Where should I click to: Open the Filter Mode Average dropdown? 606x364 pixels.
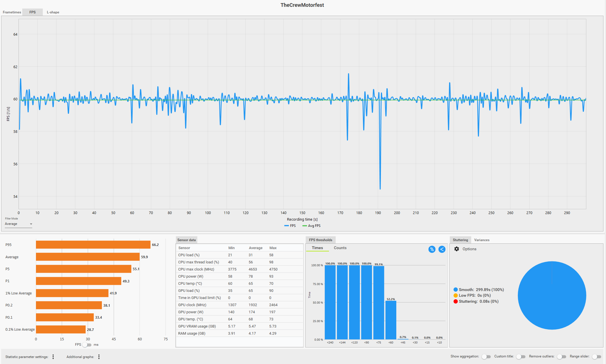pos(19,224)
